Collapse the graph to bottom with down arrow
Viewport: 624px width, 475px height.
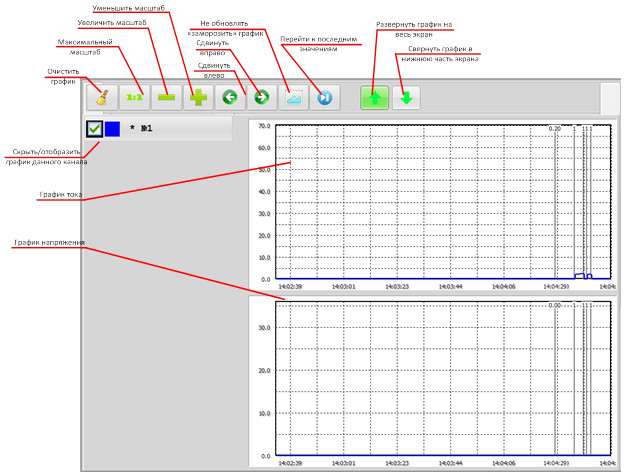coord(406,97)
